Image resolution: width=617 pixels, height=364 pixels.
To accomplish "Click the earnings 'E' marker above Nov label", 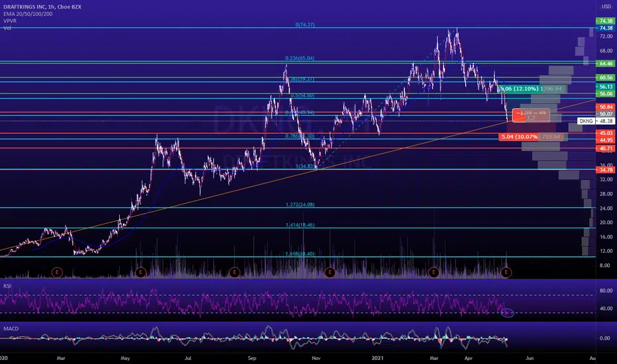I will click(x=330, y=272).
